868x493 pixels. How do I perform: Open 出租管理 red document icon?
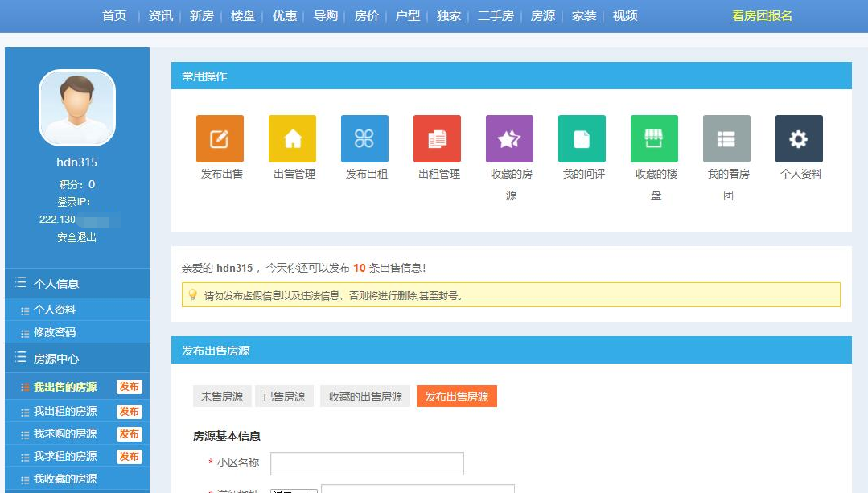pyautogui.click(x=437, y=138)
